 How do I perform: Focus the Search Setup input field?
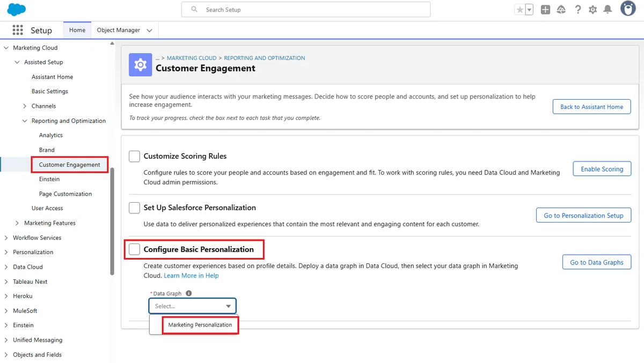[306, 10]
